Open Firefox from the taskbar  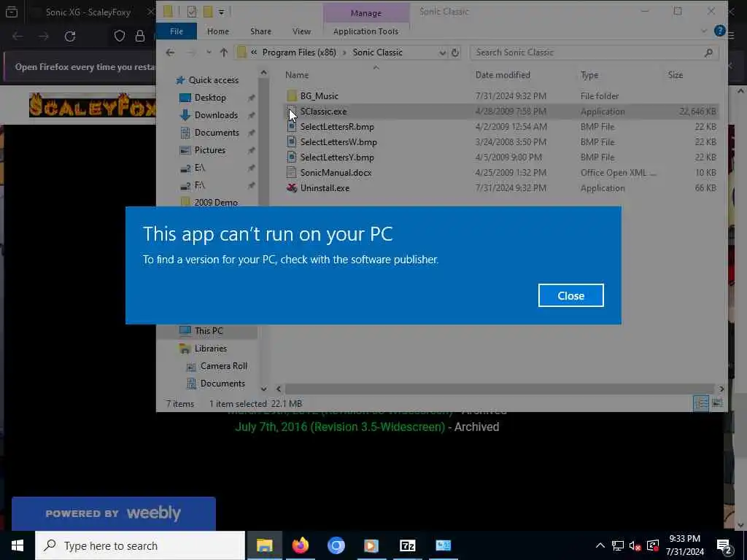point(300,545)
